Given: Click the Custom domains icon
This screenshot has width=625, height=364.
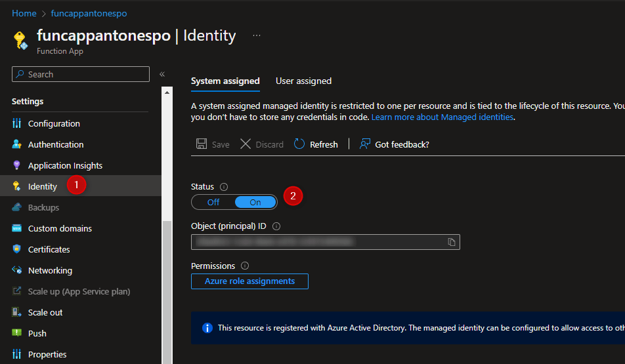Looking at the screenshot, I should (x=17, y=228).
